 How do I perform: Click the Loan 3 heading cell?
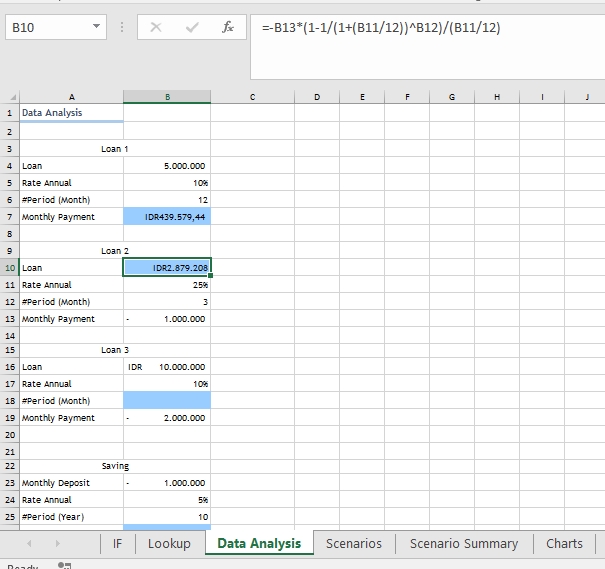click(115, 350)
